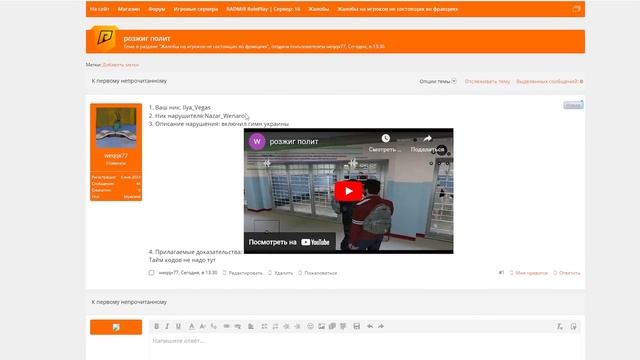Click the Новое badge on the post
The image size is (640, 360).
tap(573, 105)
